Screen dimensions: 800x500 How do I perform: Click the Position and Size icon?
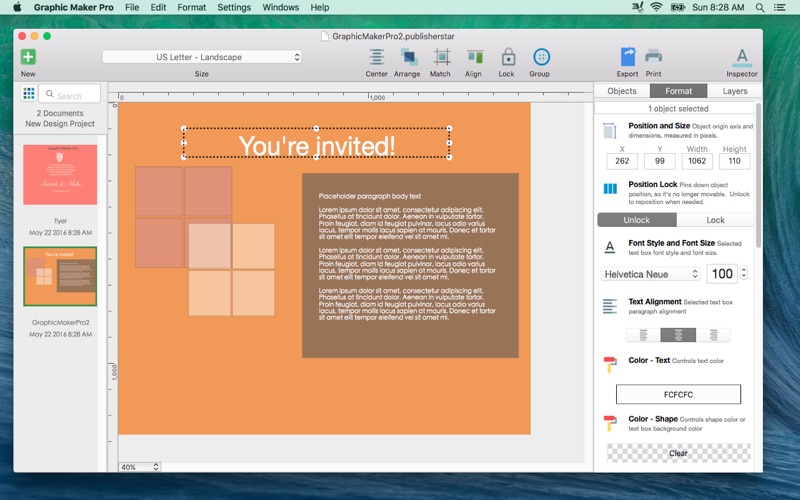tap(610, 131)
